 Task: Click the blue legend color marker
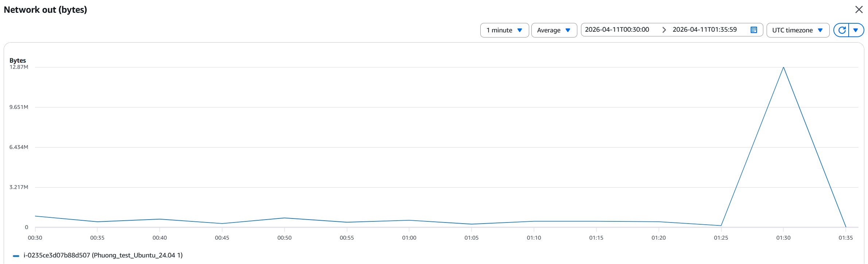16,256
